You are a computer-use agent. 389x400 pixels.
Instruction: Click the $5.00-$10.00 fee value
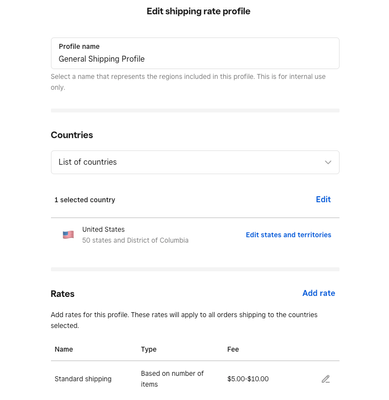(248, 379)
